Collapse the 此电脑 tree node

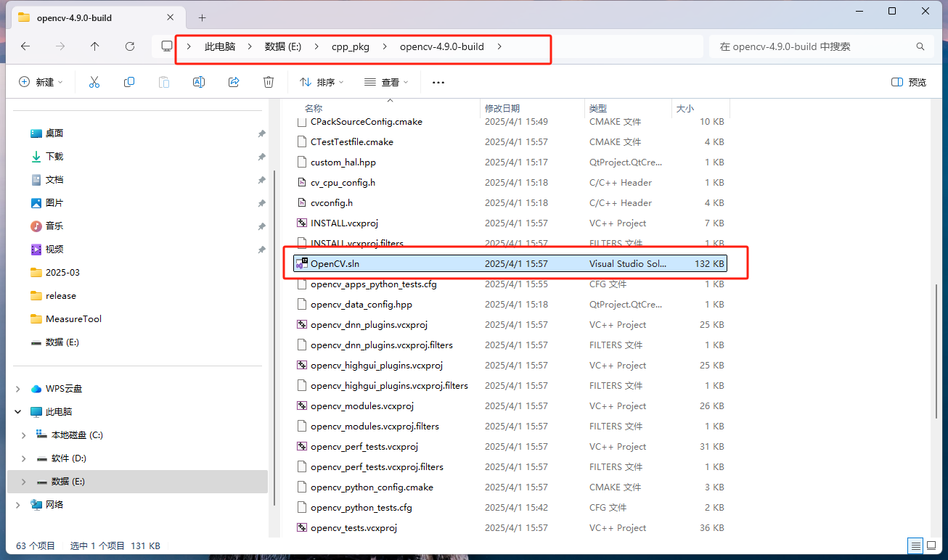point(17,411)
